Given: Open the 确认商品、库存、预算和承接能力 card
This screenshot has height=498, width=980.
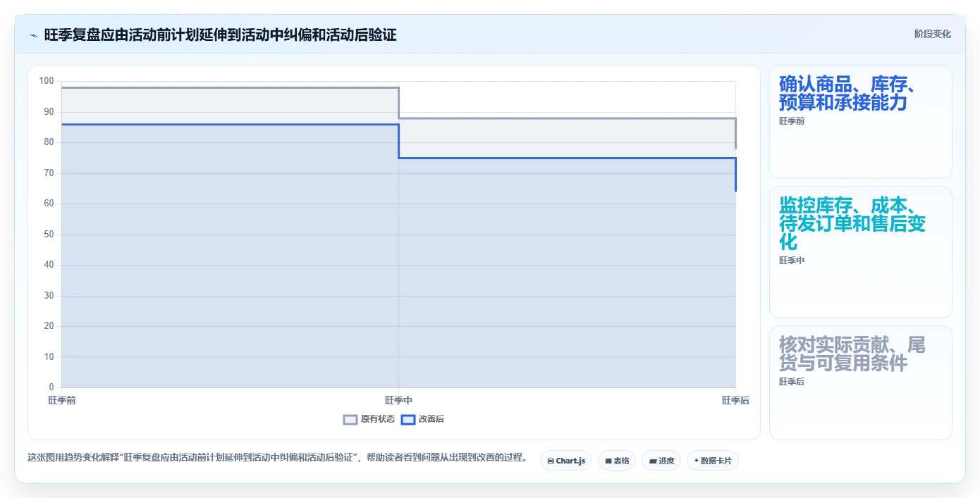Looking at the screenshot, I should pyautogui.click(x=860, y=122).
